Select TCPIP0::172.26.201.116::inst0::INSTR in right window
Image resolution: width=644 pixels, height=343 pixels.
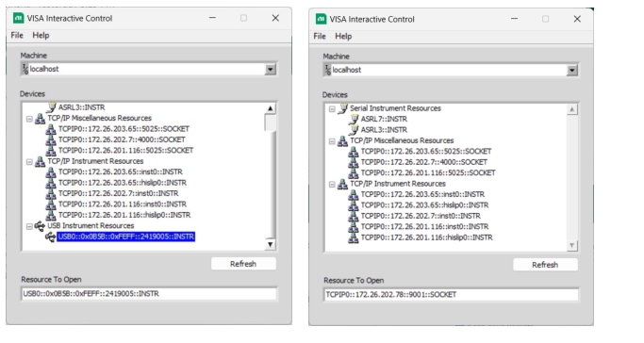click(424, 227)
